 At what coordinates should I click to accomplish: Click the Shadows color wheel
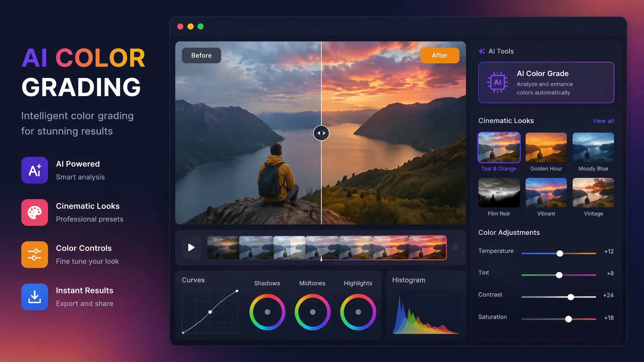pyautogui.click(x=267, y=312)
